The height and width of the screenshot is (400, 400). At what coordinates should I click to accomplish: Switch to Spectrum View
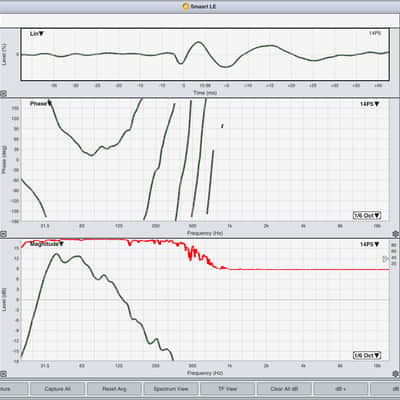171,389
